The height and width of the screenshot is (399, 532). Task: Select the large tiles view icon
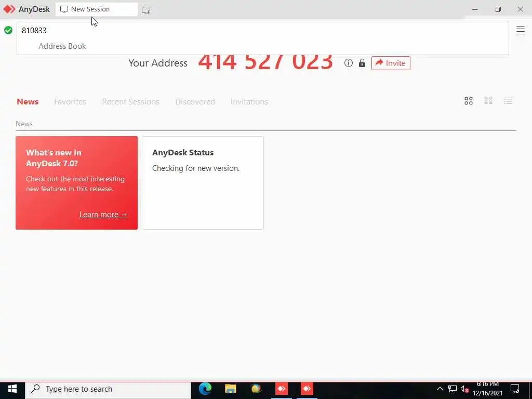click(469, 101)
